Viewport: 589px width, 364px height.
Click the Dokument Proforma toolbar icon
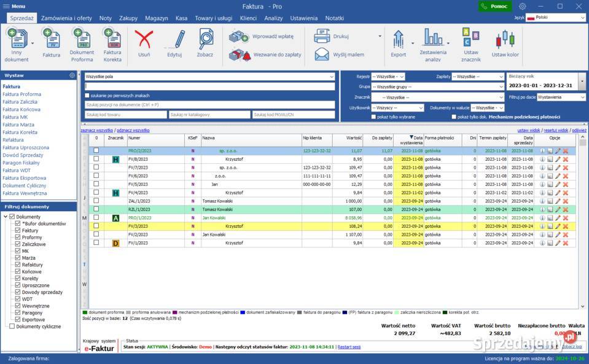[82, 38]
